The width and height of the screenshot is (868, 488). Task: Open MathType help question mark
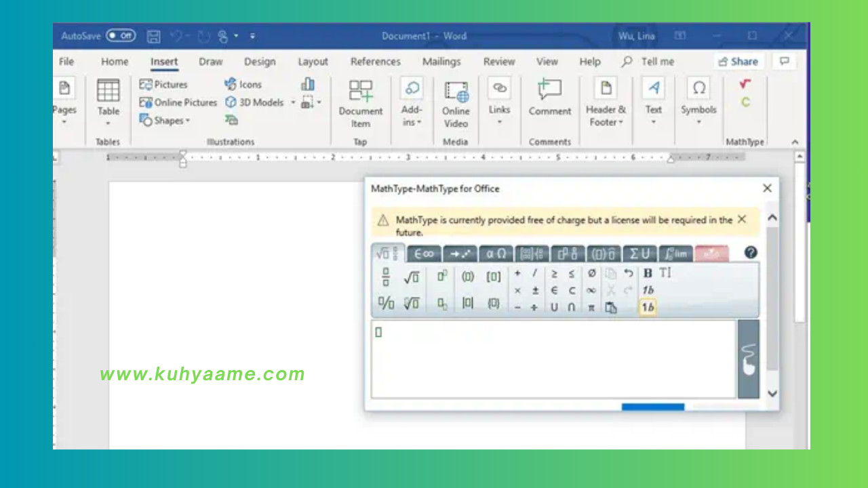click(x=751, y=253)
